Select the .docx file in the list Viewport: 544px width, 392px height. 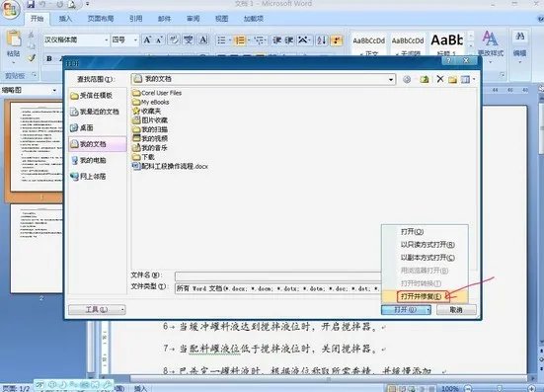coord(170,167)
